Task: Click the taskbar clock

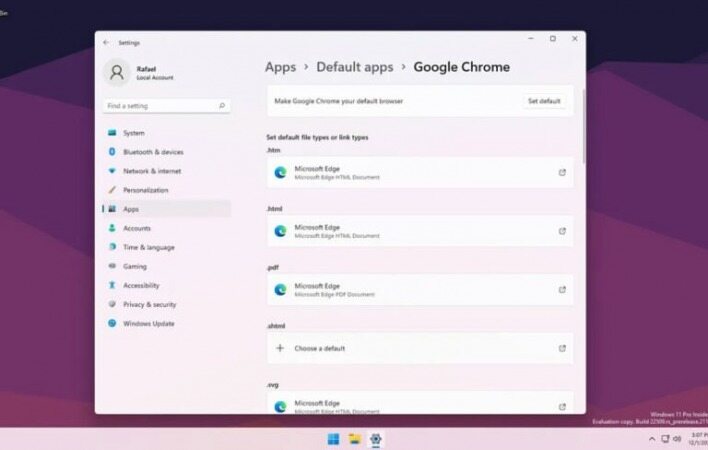Action: pos(699,439)
